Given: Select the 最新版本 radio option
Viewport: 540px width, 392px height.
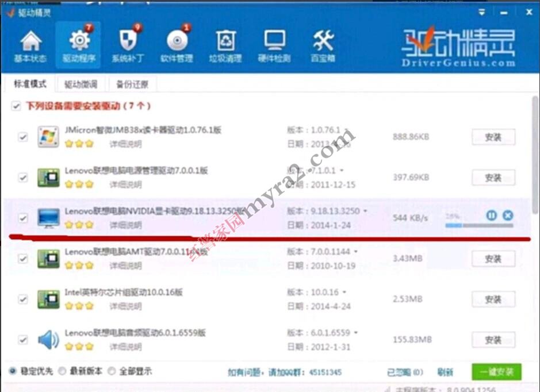Looking at the screenshot, I should [x=62, y=371].
